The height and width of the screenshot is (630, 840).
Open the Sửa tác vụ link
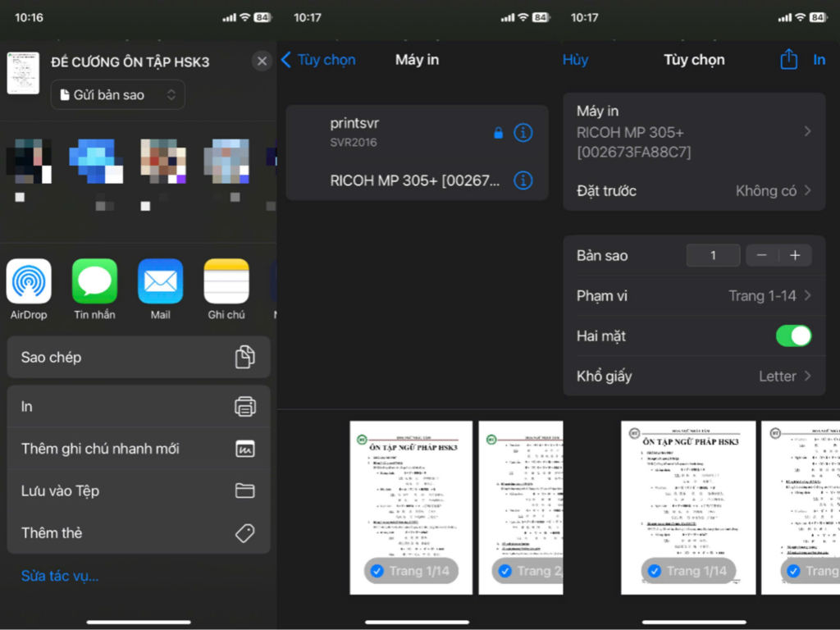60,576
